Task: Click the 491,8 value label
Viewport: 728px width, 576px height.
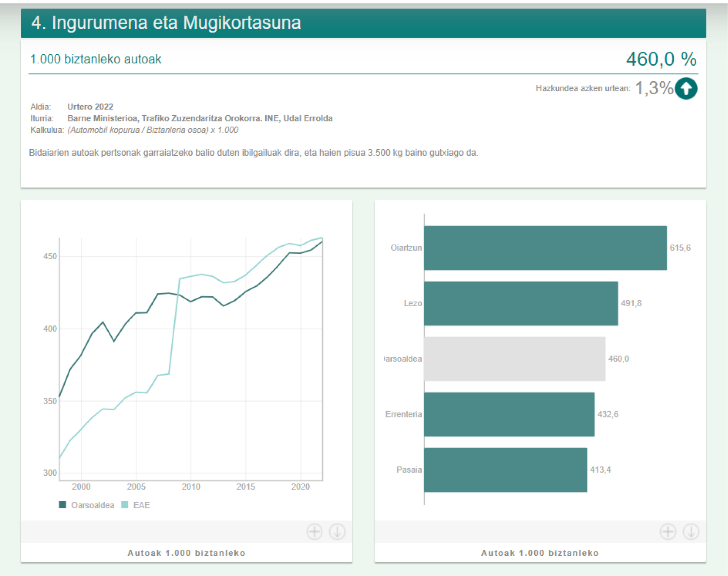Action: click(x=631, y=303)
